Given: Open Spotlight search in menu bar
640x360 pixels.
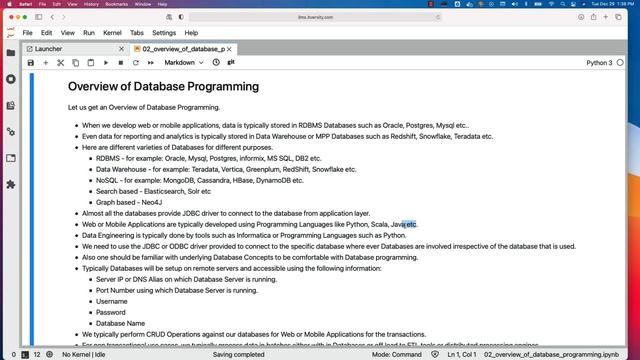Looking at the screenshot, I should click(563, 4).
